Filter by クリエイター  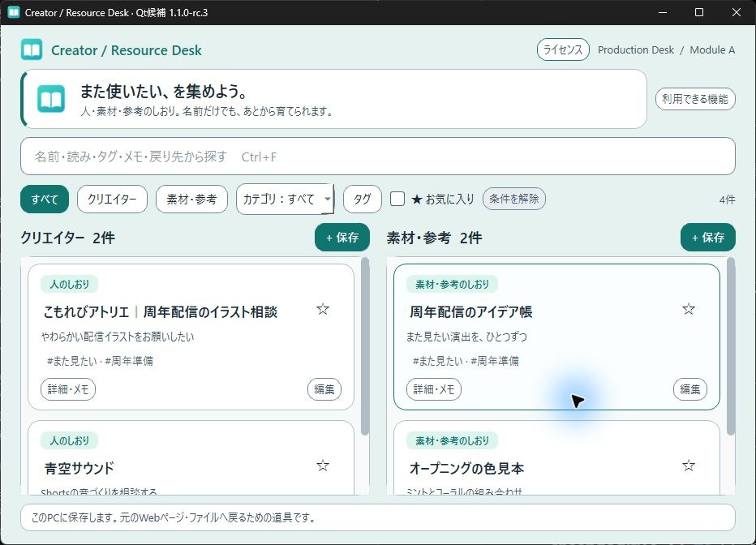coord(112,199)
